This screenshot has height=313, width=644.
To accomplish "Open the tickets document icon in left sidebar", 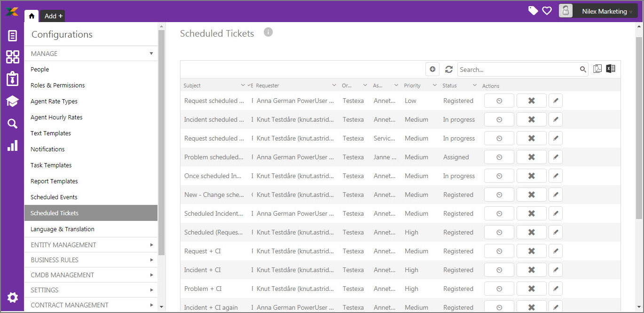I will [13, 36].
